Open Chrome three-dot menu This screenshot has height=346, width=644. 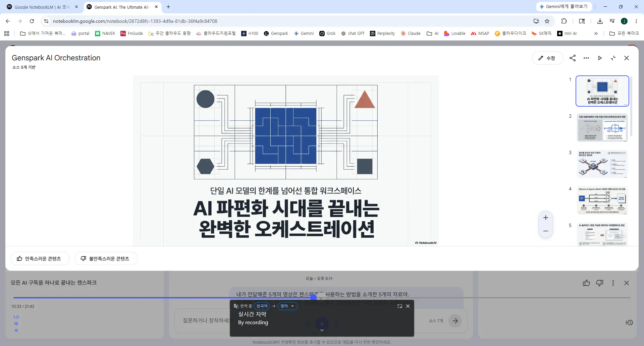point(636,21)
